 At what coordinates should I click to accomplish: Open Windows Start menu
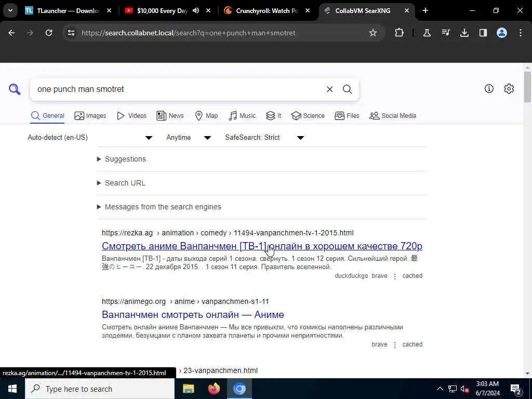pos(12,389)
